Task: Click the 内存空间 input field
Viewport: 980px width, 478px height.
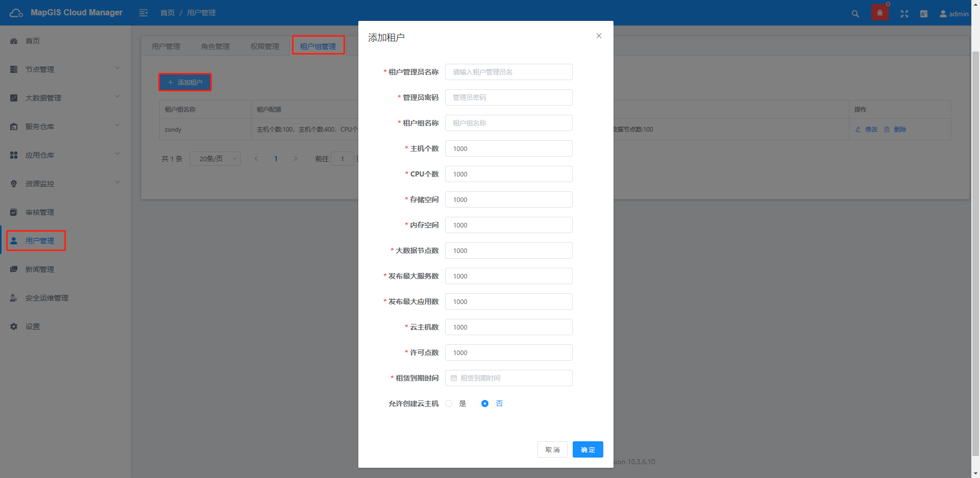Action: (x=509, y=225)
